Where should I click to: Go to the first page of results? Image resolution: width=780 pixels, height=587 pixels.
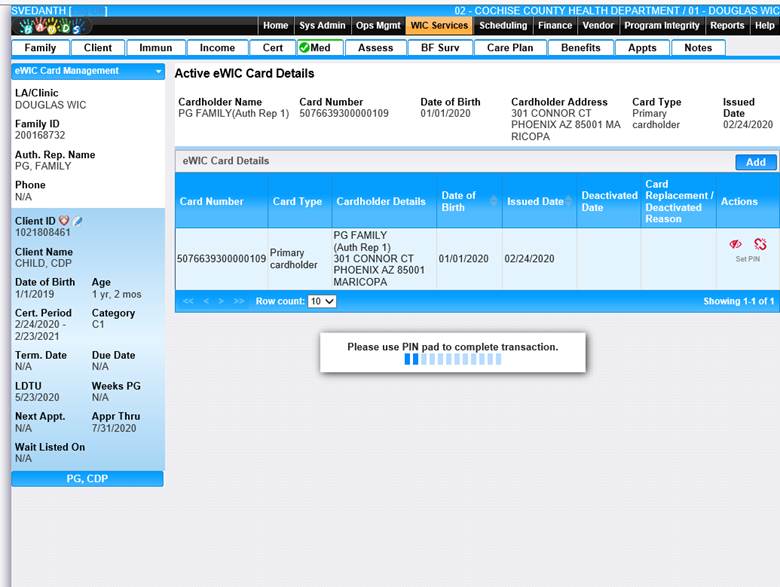(x=186, y=301)
